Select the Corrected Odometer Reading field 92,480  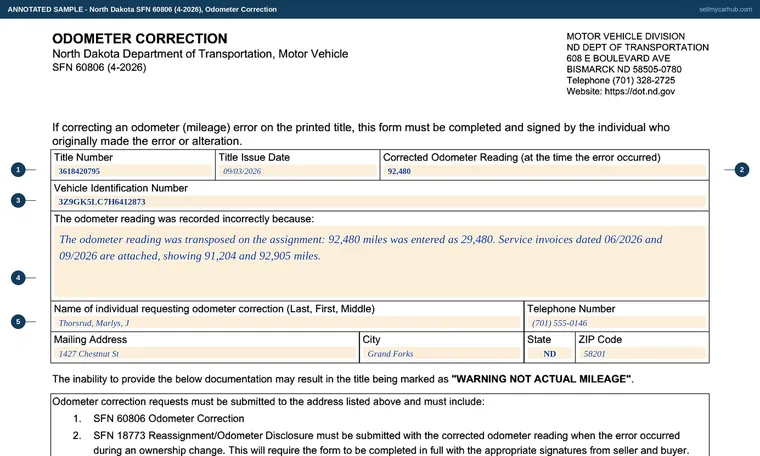[x=544, y=171]
